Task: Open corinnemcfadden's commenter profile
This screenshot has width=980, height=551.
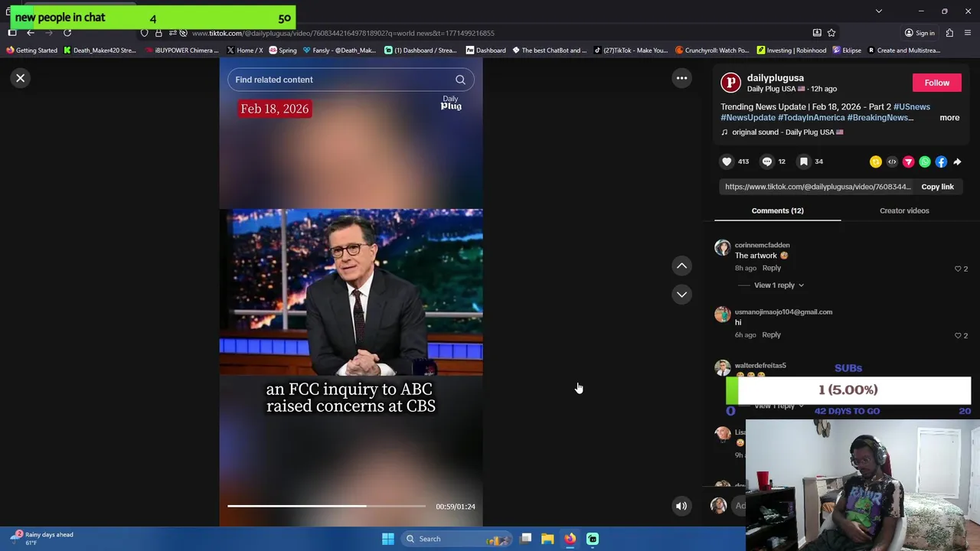Action: pos(762,246)
